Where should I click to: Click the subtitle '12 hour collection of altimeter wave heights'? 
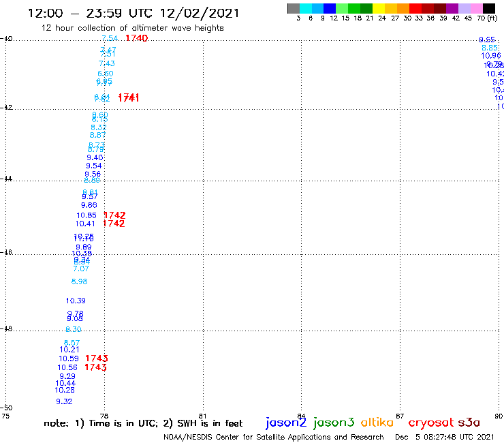(132, 28)
